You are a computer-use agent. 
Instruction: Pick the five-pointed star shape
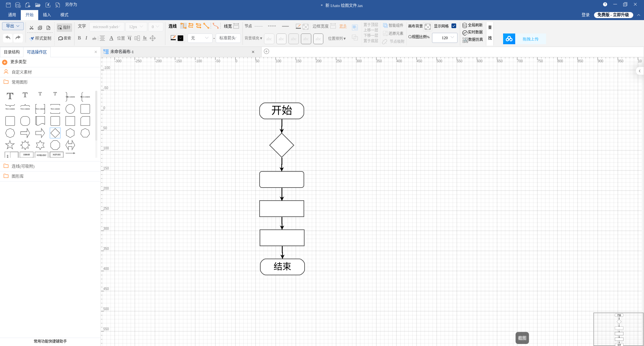click(10, 145)
